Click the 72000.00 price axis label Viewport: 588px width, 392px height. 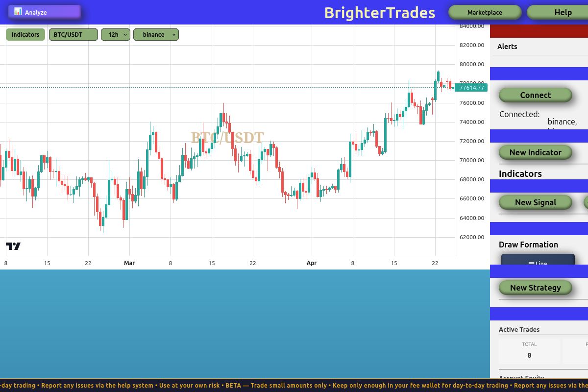pos(472,141)
